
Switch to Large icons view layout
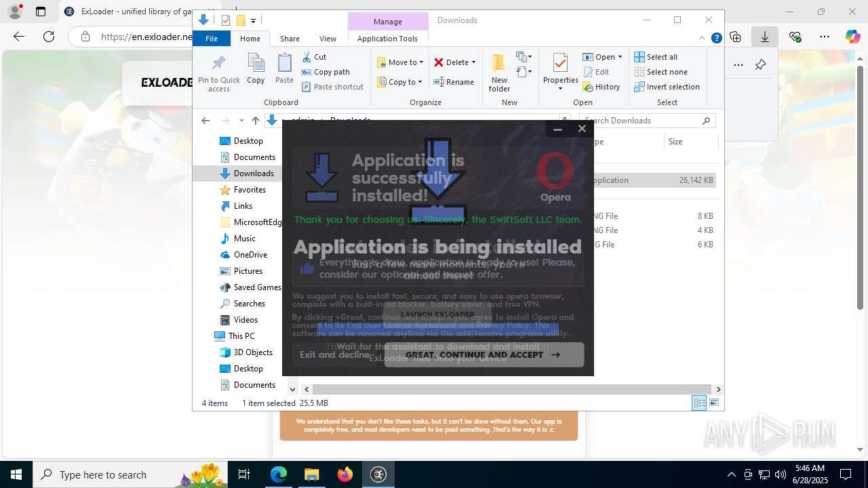(713, 403)
